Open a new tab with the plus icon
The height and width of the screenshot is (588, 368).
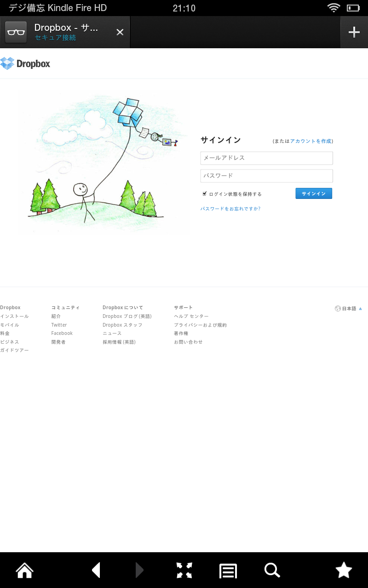pos(354,32)
